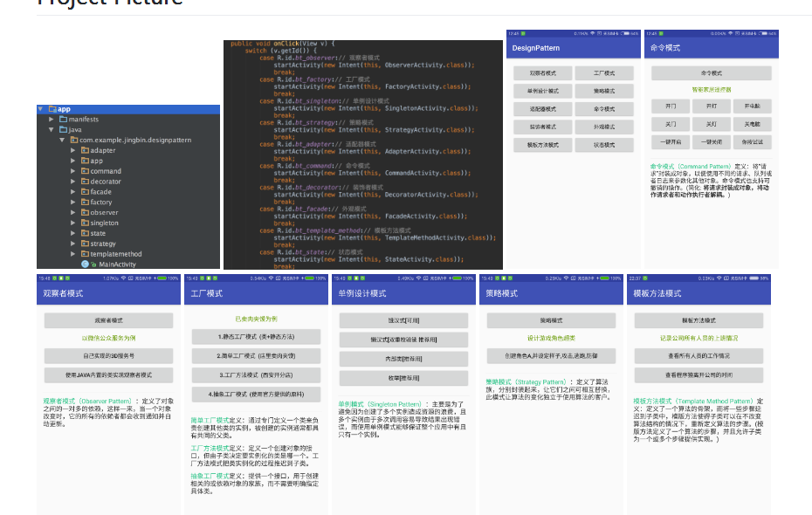Select the decorator package in the tree
The image size is (812, 515).
click(106, 182)
